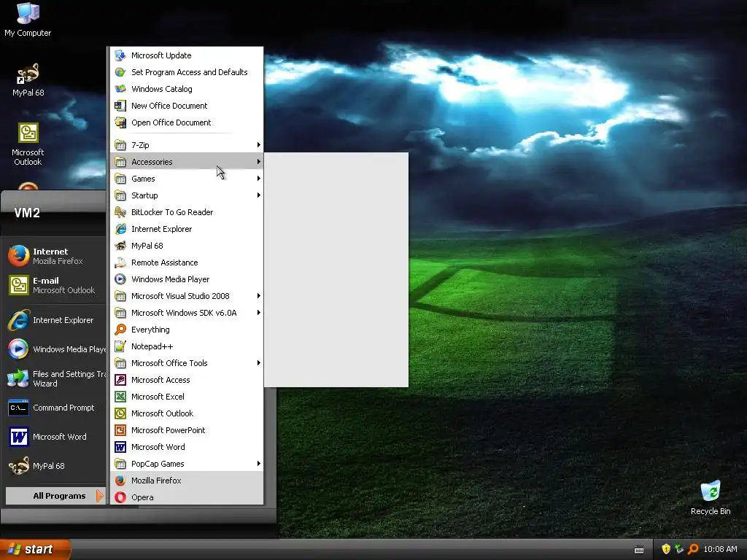The width and height of the screenshot is (747, 560).
Task: Click the Windows Catalog icon
Action: click(120, 88)
